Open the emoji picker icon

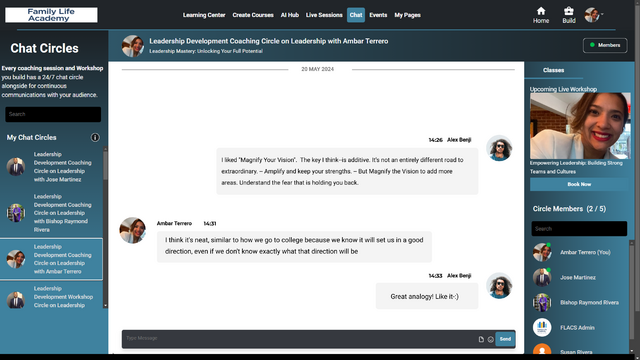click(x=491, y=339)
